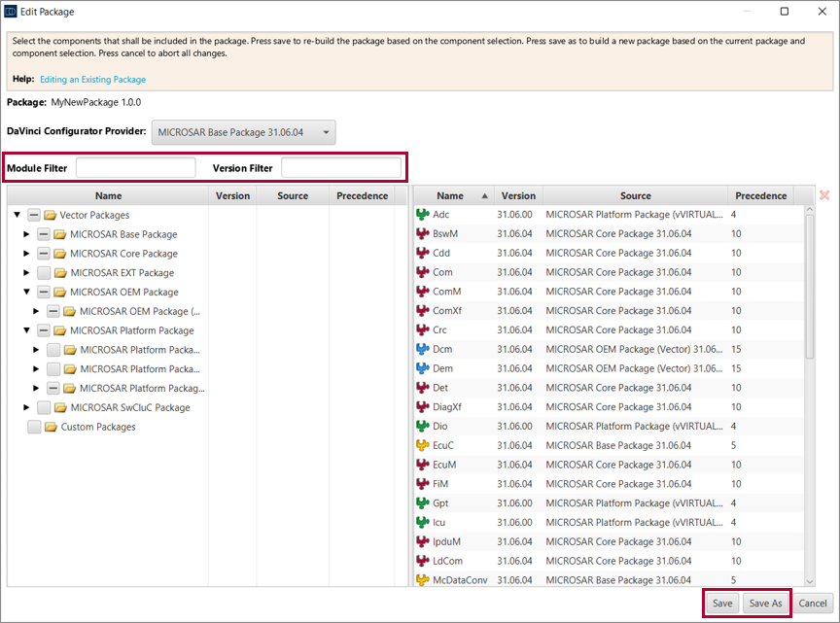This screenshot has height=623, width=840.
Task: Check the Custom Packages checkbox
Action: (x=34, y=427)
